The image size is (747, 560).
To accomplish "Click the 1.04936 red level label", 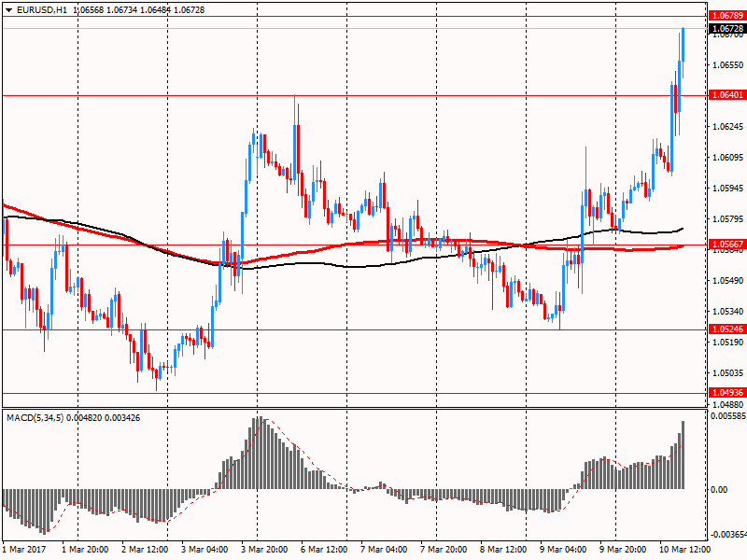I will pos(727,392).
